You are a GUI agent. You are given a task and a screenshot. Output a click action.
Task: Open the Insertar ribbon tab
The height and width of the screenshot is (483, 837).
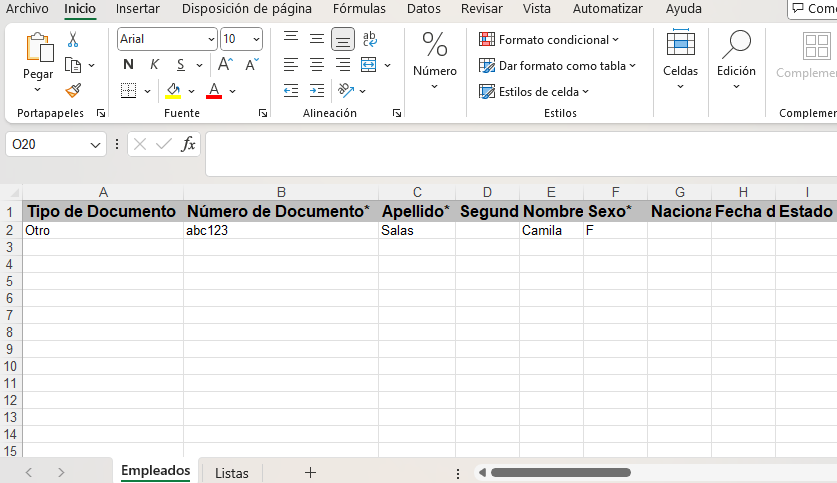click(x=137, y=9)
